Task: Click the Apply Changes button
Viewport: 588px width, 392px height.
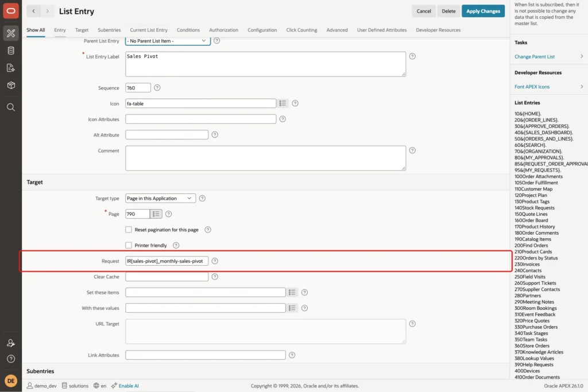Action: pos(483,11)
